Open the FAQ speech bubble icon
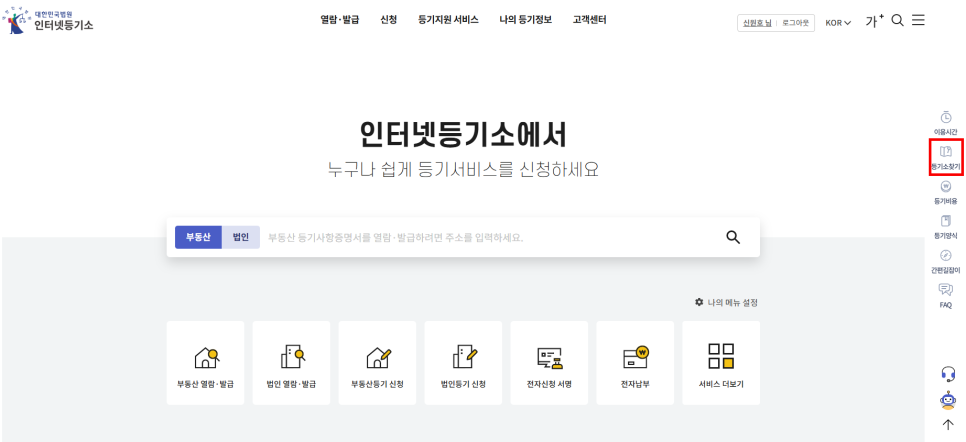The height and width of the screenshot is (442, 966). (x=945, y=294)
